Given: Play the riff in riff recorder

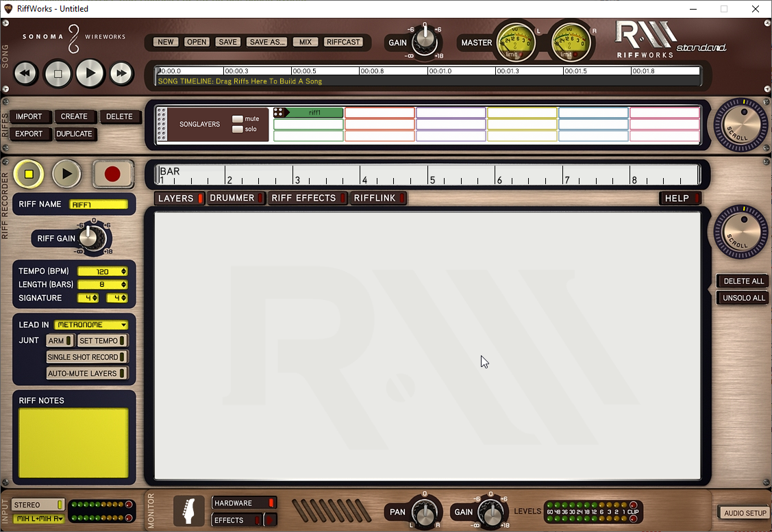Looking at the screenshot, I should click(66, 174).
